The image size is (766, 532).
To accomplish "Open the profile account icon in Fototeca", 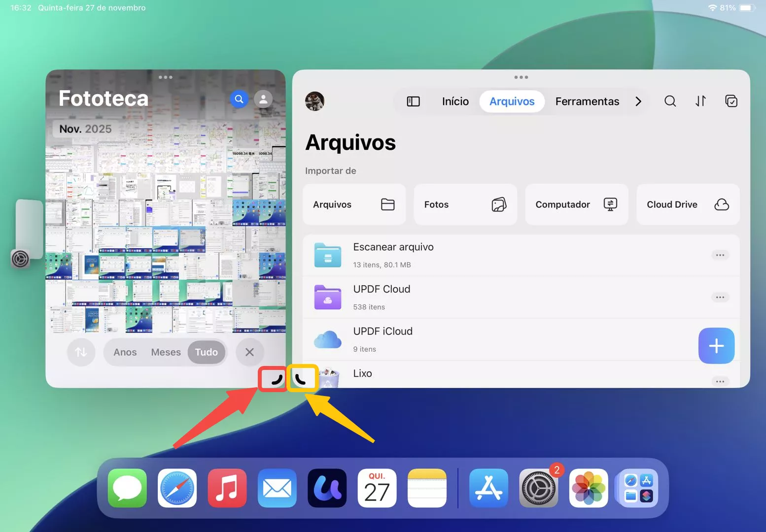I will pos(263,99).
